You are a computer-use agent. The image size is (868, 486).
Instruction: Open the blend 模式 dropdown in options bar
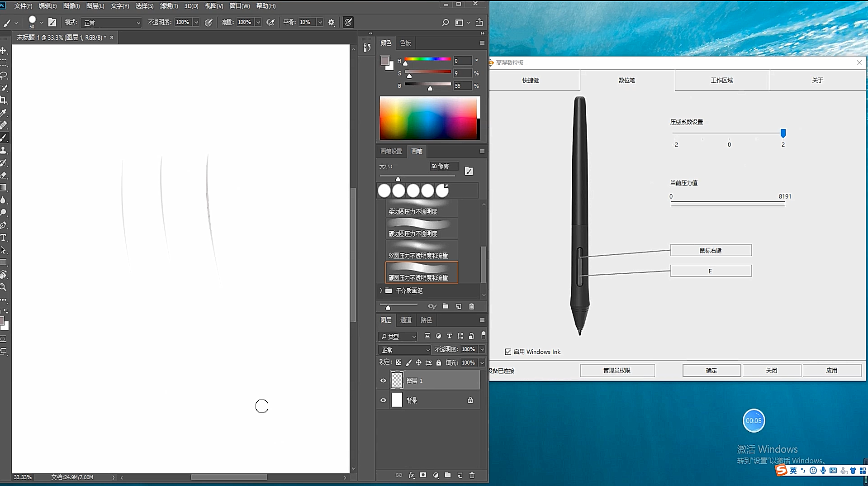[x=111, y=22]
